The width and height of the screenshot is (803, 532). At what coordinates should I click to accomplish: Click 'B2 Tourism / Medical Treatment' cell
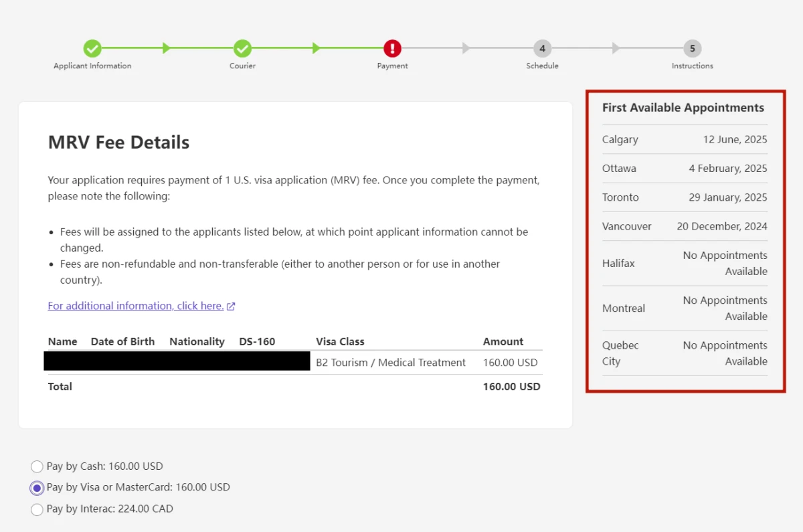coord(391,363)
